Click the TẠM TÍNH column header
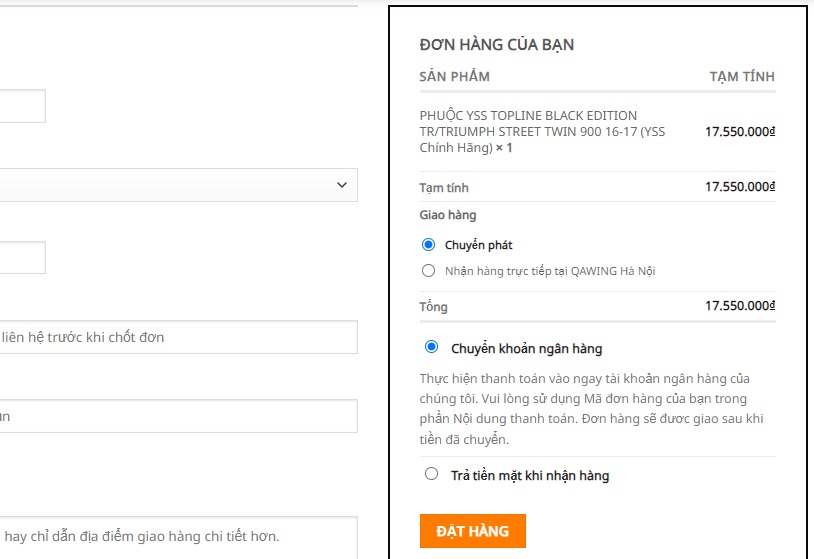This screenshot has width=814, height=559. pyautogui.click(x=741, y=77)
